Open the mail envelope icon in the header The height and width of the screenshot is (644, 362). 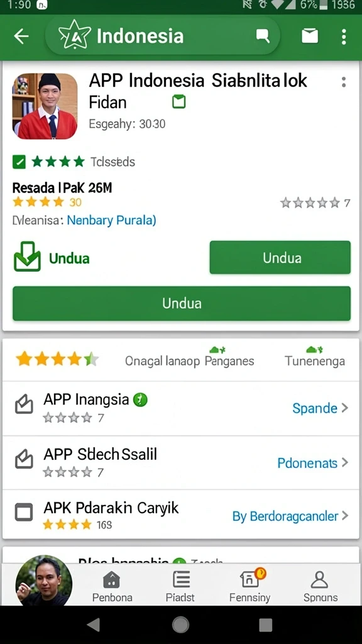coord(310,36)
